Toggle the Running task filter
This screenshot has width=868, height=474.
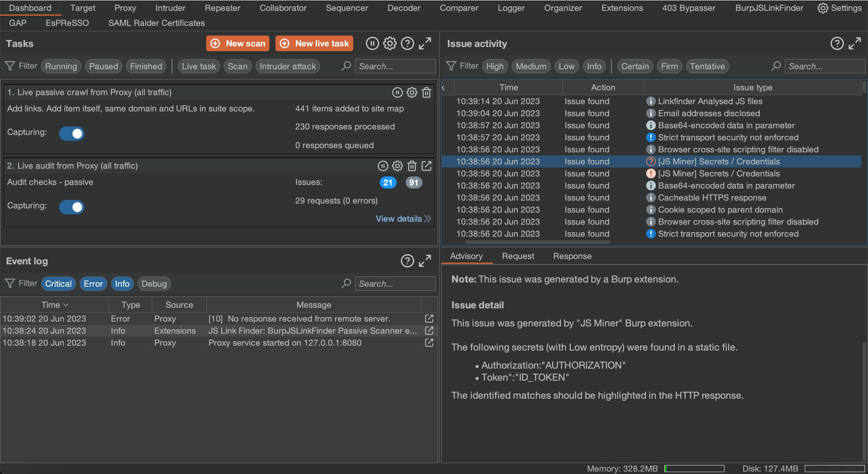pos(61,66)
